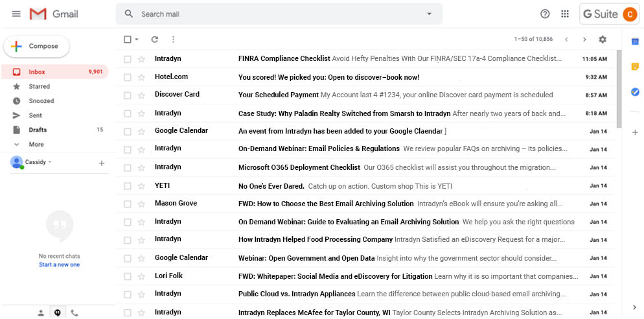
Task: Open the Hangouts conversations tab icon
Action: click(58, 313)
